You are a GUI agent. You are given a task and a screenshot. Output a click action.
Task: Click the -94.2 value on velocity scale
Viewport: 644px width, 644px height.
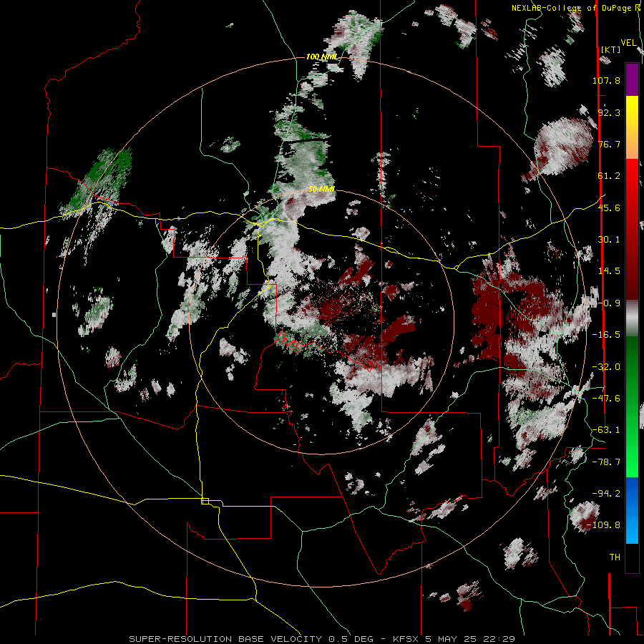click(606, 493)
